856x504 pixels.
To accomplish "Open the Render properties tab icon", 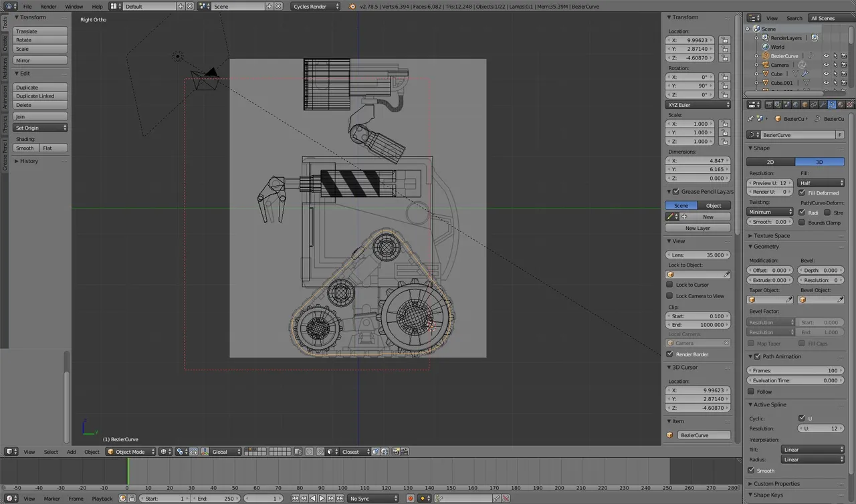I will 769,104.
